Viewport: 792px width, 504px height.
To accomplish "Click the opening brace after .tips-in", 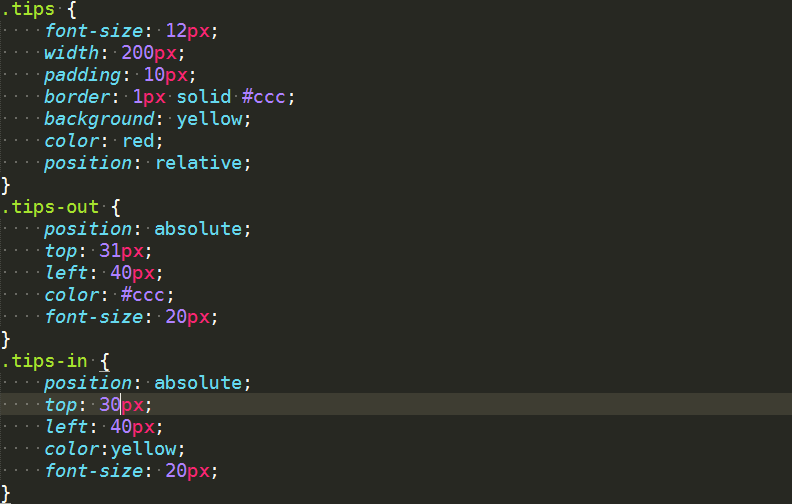I will coord(105,362).
